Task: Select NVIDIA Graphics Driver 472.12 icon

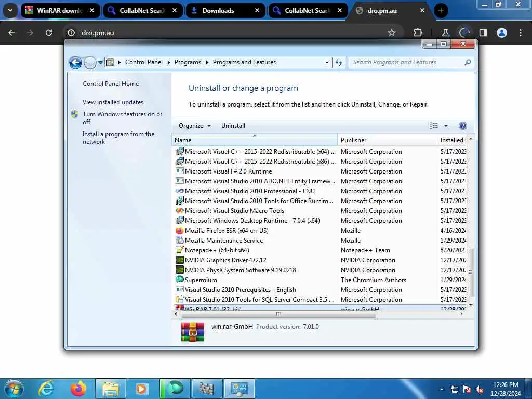Action: 179,260
